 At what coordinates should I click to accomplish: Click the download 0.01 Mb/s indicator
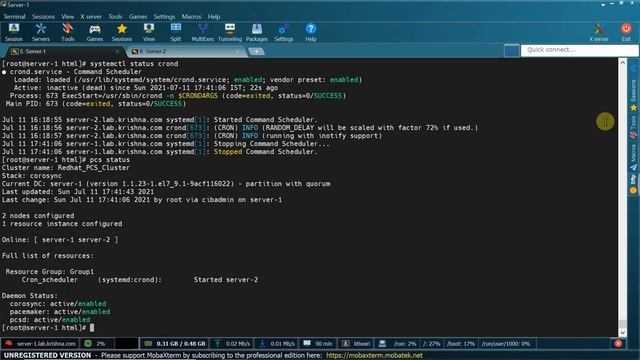(x=277, y=344)
